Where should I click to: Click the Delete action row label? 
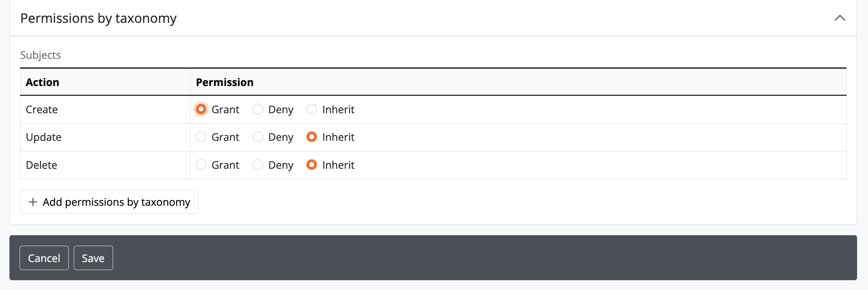pyautogui.click(x=41, y=165)
